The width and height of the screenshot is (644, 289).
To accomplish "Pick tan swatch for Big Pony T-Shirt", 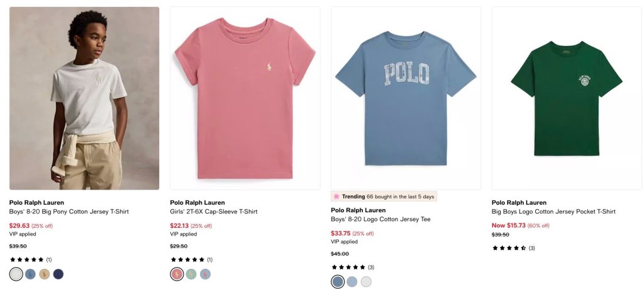I will 45,274.
